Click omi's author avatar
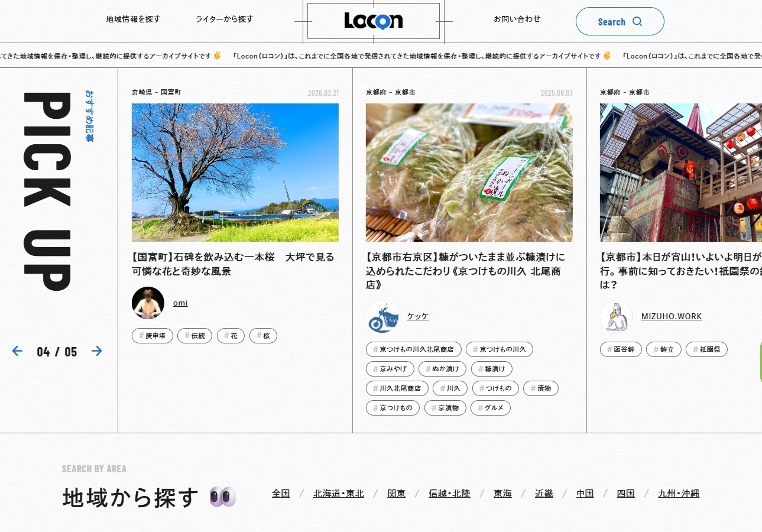Image resolution: width=762 pixels, height=532 pixels. tap(148, 303)
